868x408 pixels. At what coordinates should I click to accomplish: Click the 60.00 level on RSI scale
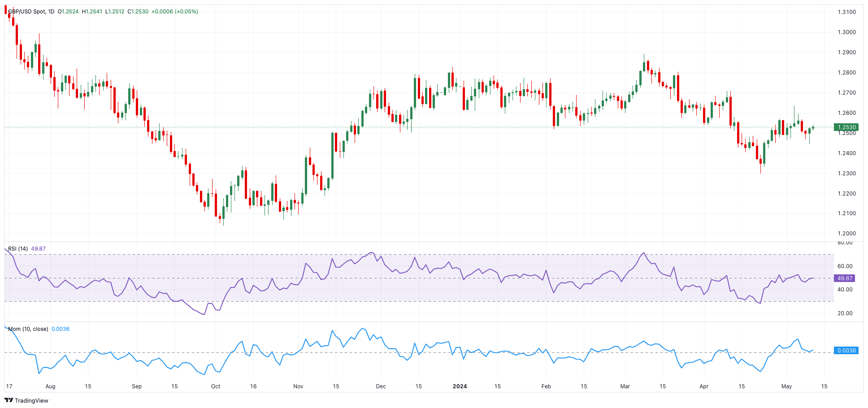[845, 266]
